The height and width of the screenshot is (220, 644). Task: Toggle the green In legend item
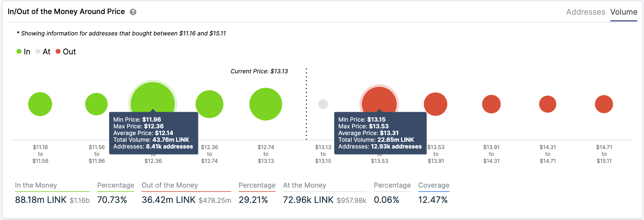[x=24, y=52]
